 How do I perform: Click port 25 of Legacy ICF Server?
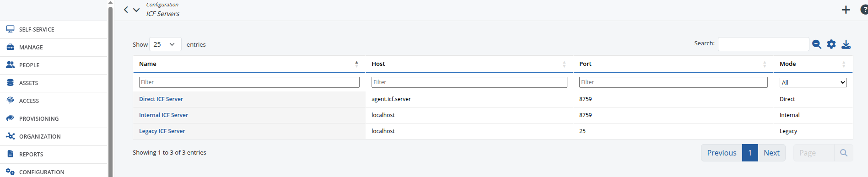coord(582,131)
